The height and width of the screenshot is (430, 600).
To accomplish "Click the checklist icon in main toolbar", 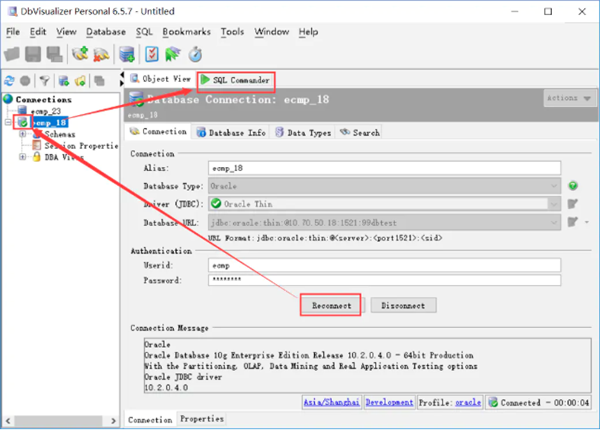I will tap(150, 53).
